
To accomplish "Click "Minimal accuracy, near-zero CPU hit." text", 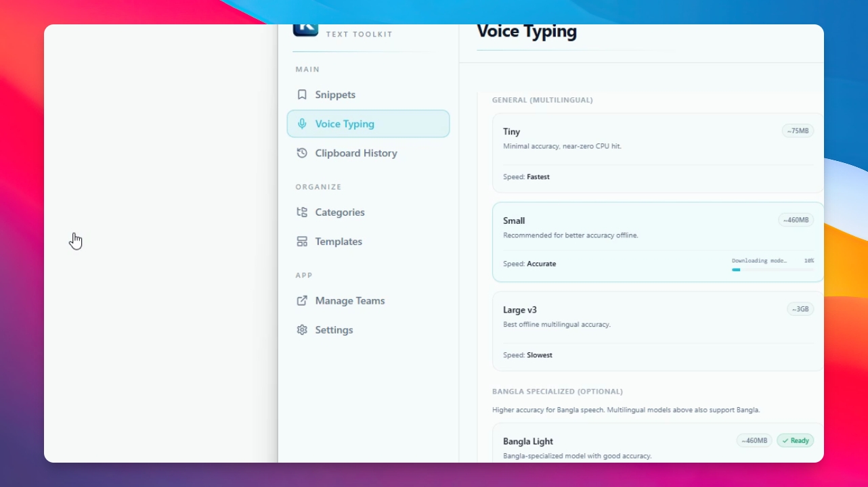I will tap(562, 146).
